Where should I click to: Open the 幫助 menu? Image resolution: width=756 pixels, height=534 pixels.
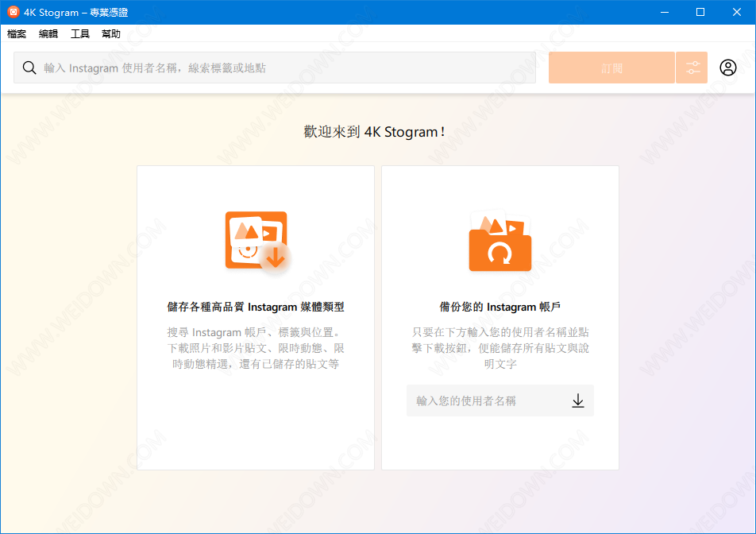[x=111, y=33]
